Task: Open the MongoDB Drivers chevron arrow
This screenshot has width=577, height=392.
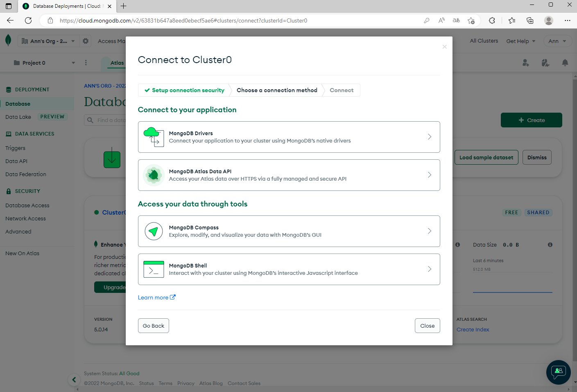Action: (430, 137)
